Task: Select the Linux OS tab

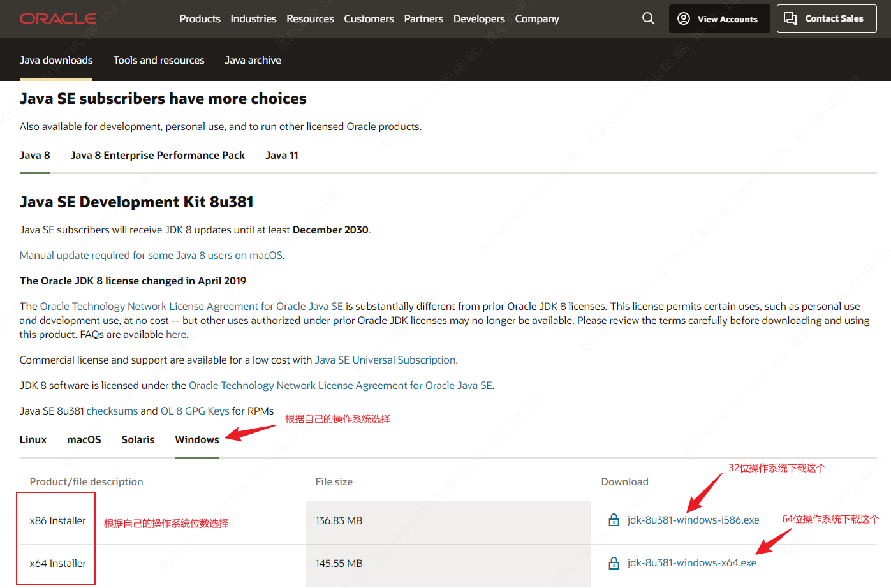Action: [33, 439]
